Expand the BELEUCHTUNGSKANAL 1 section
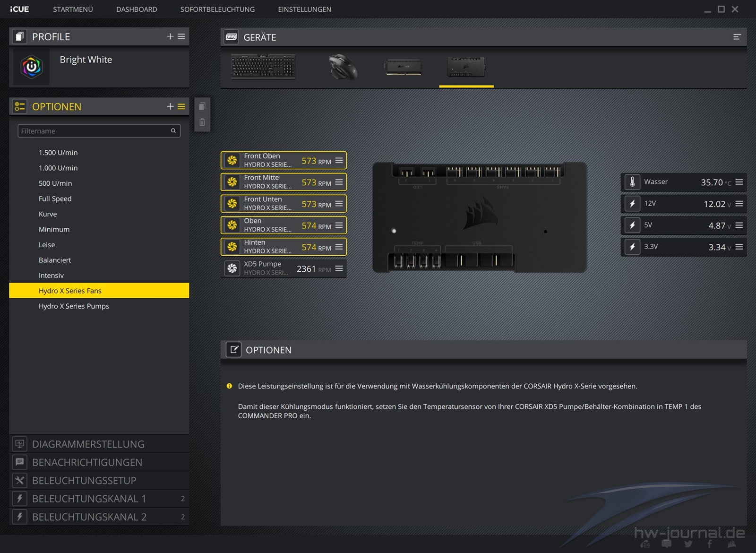This screenshot has height=553, width=756. [x=99, y=499]
